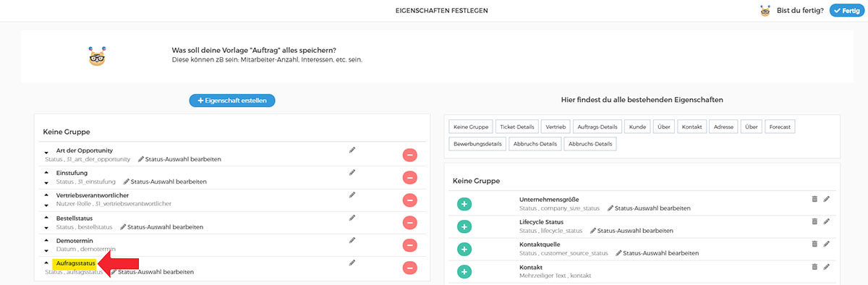Select the Adresse group tag
This screenshot has height=285, width=868.
click(x=723, y=127)
